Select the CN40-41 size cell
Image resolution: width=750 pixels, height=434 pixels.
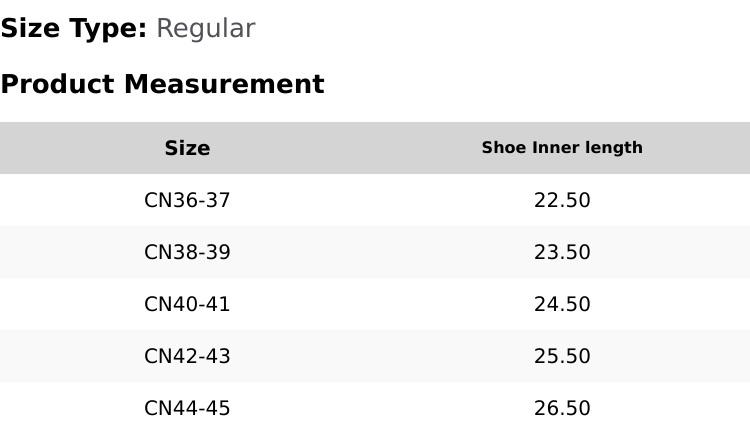click(187, 304)
